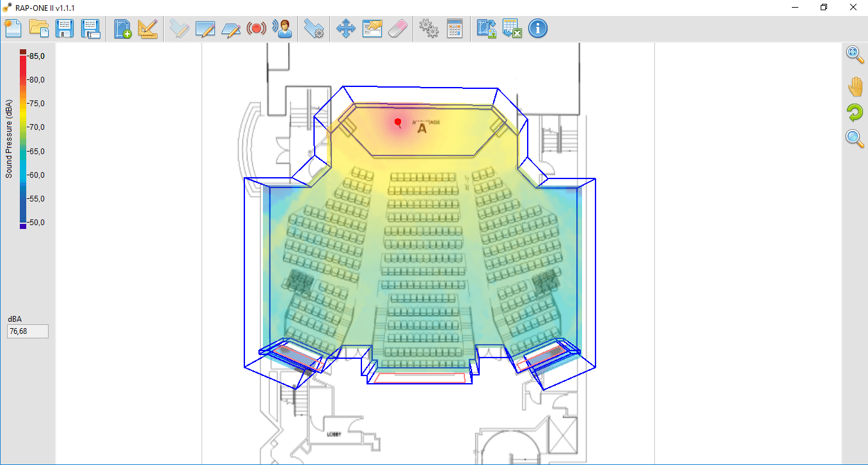Activate the hand pan tool
The width and height of the screenshot is (868, 465).
855,86
